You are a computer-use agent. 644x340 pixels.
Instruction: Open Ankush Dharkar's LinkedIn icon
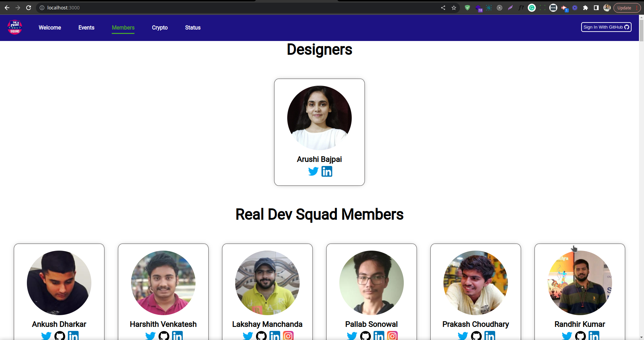click(73, 336)
